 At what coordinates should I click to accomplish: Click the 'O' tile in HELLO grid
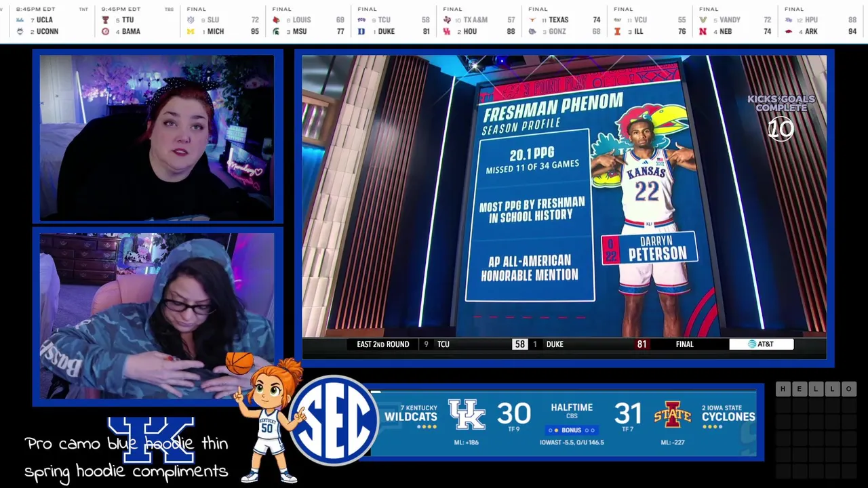point(848,389)
